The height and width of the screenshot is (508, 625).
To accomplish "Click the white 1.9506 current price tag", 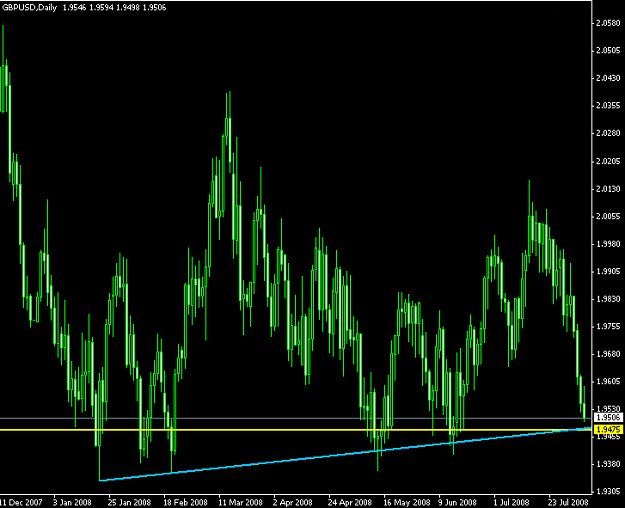I will 608,417.
